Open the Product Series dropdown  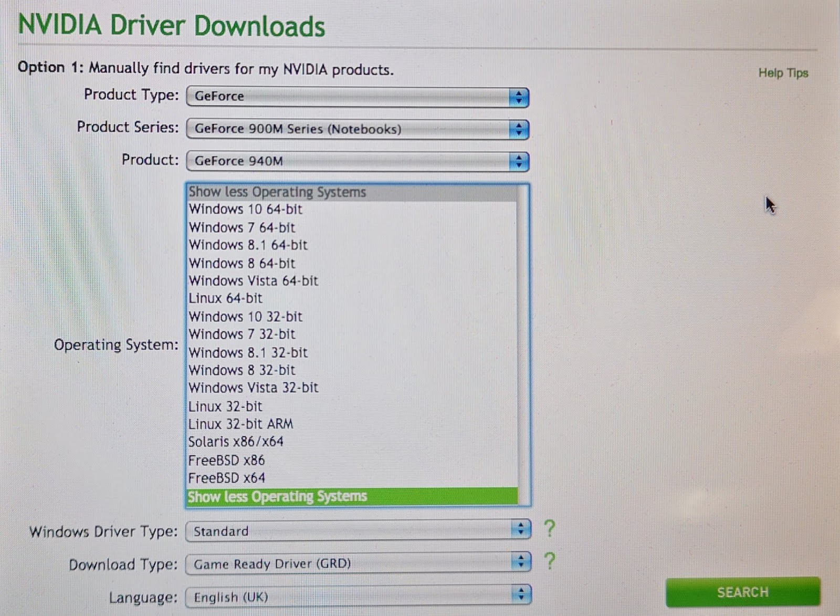click(x=358, y=129)
